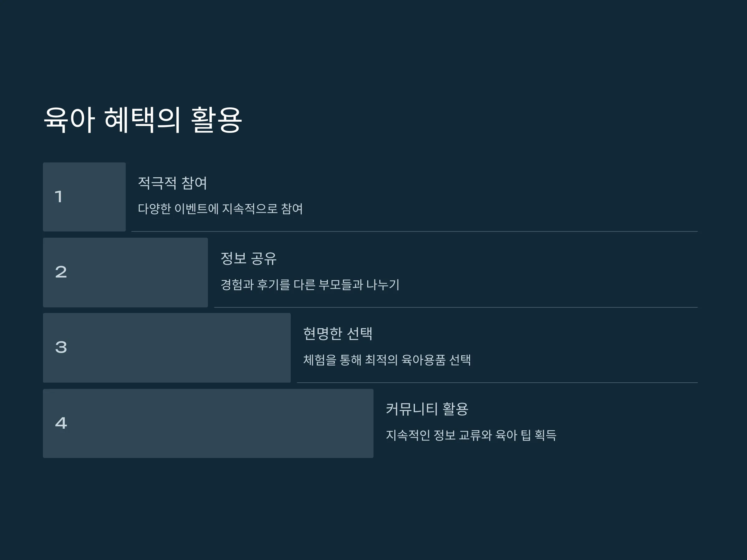This screenshot has height=560, width=747.
Task: Select text 체험을 통해 최적의 육아용품 선택
Action: point(387,360)
